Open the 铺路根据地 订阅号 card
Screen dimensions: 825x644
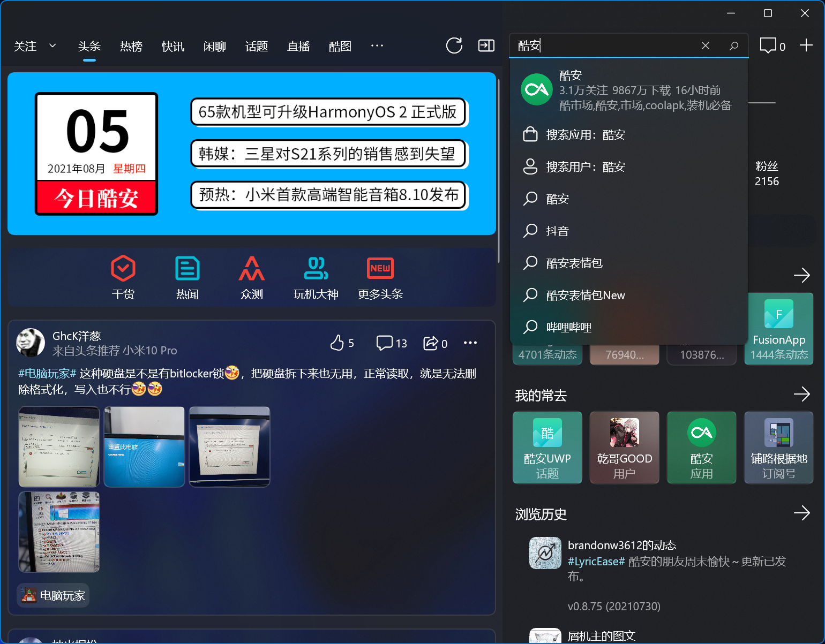click(x=779, y=448)
